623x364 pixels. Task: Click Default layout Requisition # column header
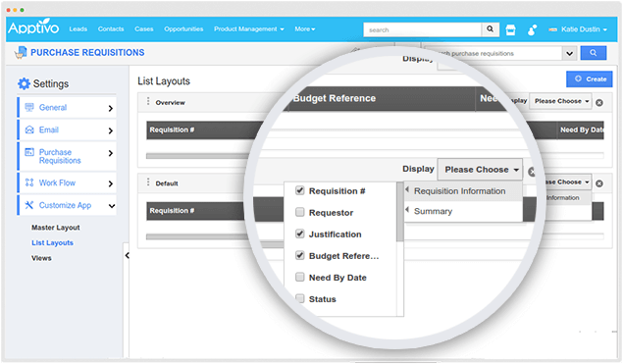click(x=198, y=211)
